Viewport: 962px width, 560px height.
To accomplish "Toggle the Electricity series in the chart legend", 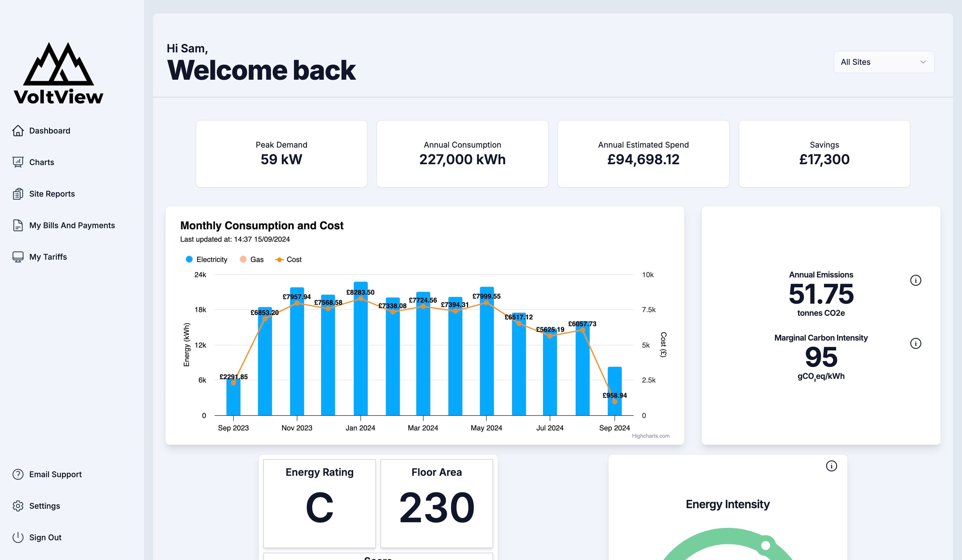I will click(x=206, y=259).
